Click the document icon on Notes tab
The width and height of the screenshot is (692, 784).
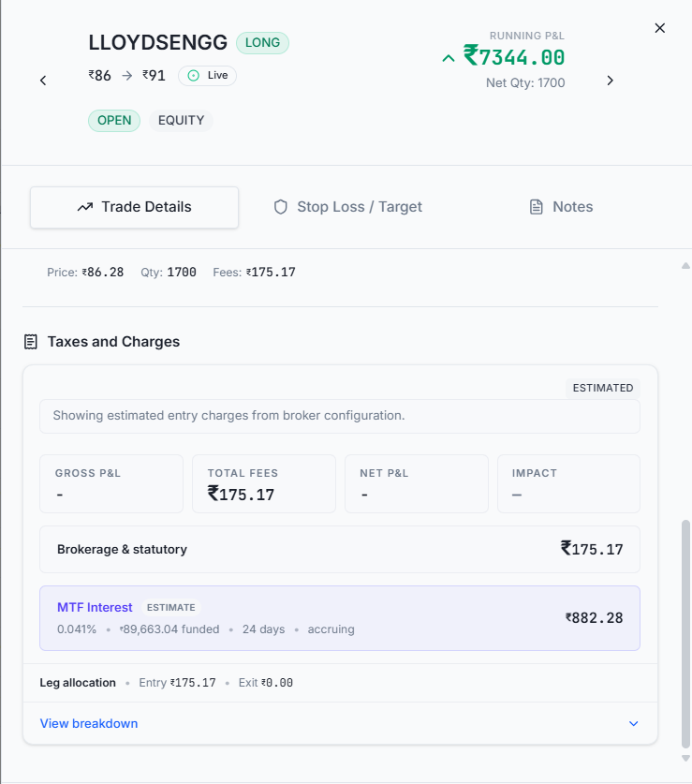coord(536,207)
